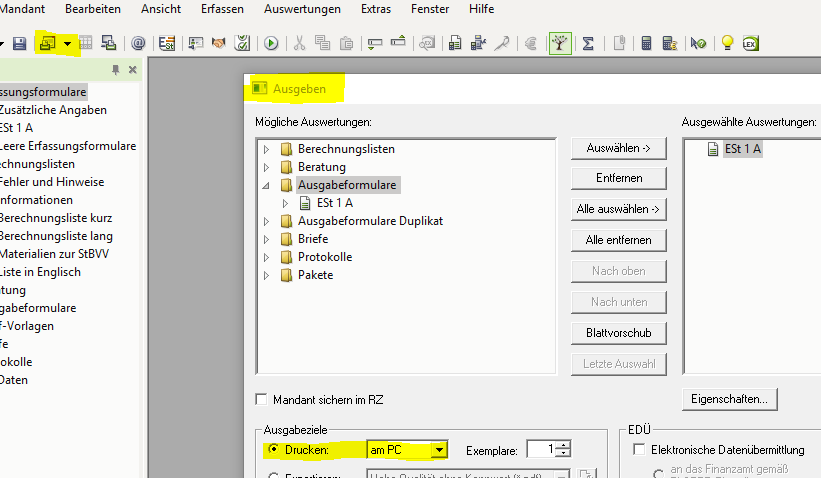Click the Save floppy disk icon
The width and height of the screenshot is (821, 478).
(19, 43)
